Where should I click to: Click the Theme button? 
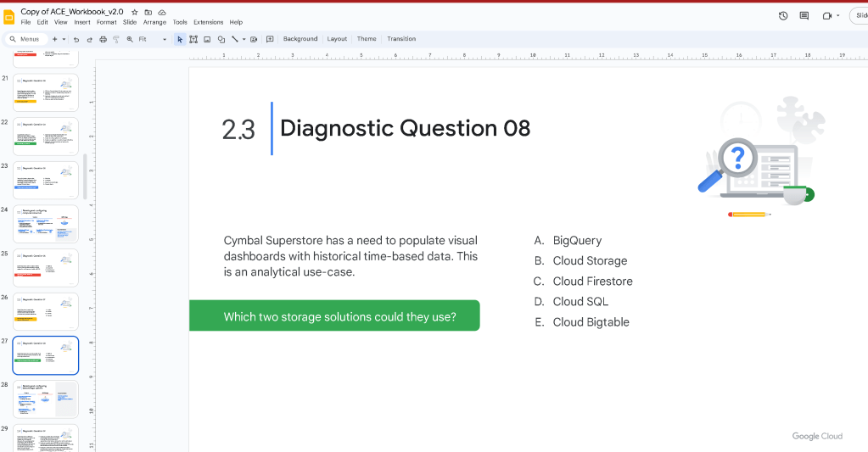pyautogui.click(x=367, y=39)
